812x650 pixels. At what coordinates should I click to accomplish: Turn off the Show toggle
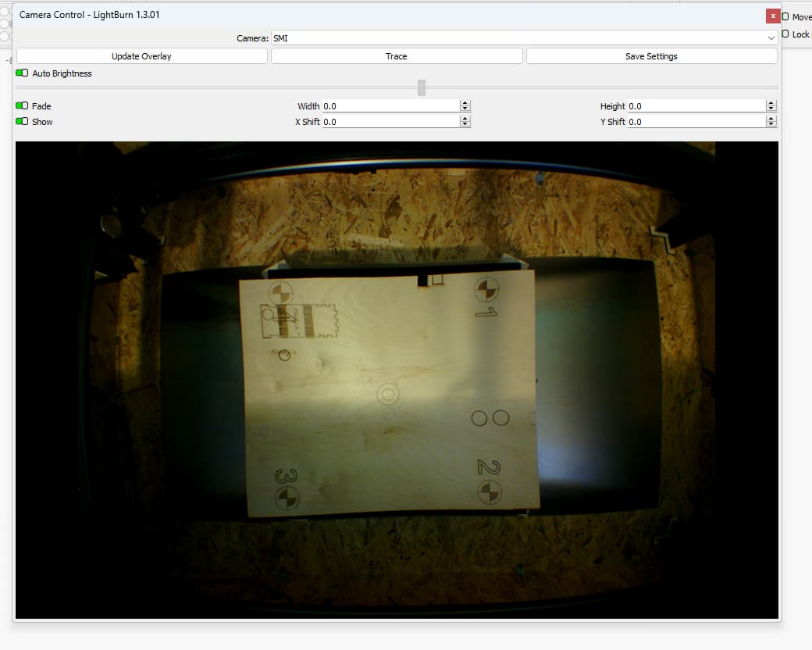pos(22,121)
